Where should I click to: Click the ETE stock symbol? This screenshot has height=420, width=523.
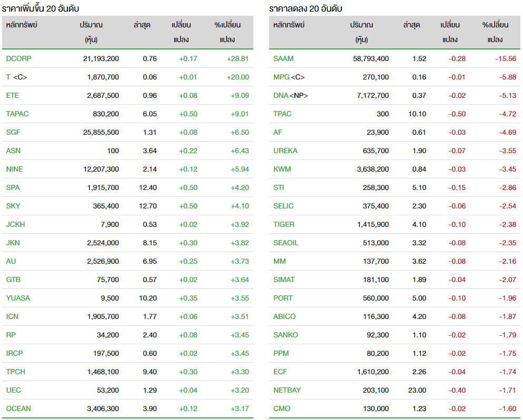pyautogui.click(x=13, y=95)
